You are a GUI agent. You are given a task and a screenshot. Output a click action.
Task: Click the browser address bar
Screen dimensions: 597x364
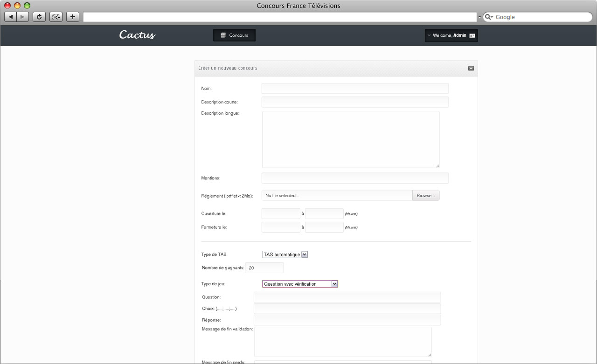tap(280, 17)
